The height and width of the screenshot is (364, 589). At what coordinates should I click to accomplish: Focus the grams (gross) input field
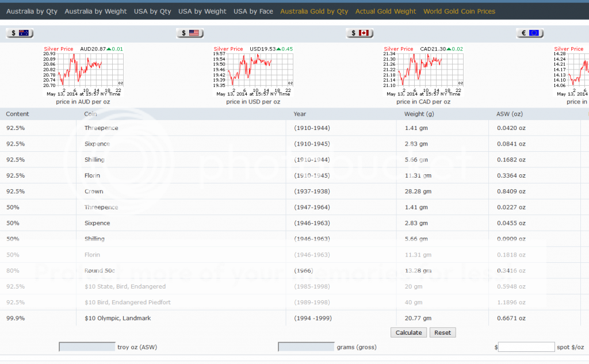(306, 347)
